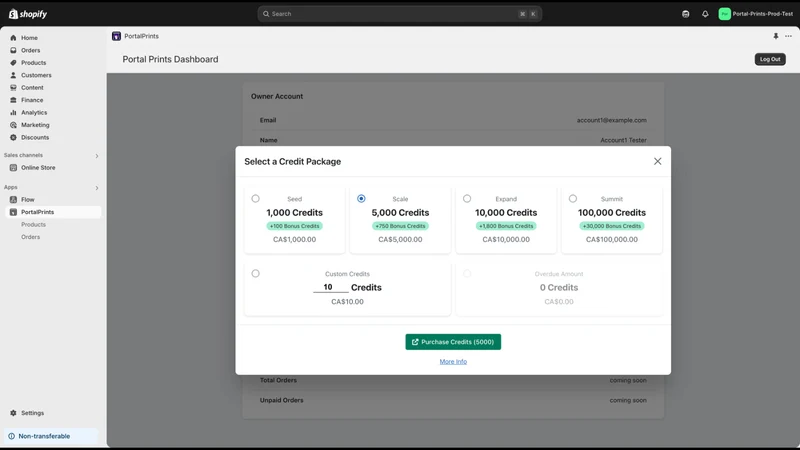800x450 pixels.
Task: Open the Marketing section
Action: (x=35, y=125)
